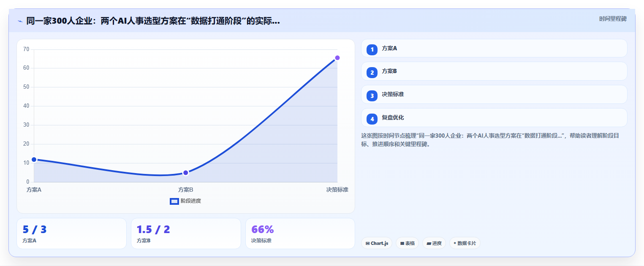Click the 0 y-axis tick label
The image size is (644, 266).
pyautogui.click(x=28, y=182)
